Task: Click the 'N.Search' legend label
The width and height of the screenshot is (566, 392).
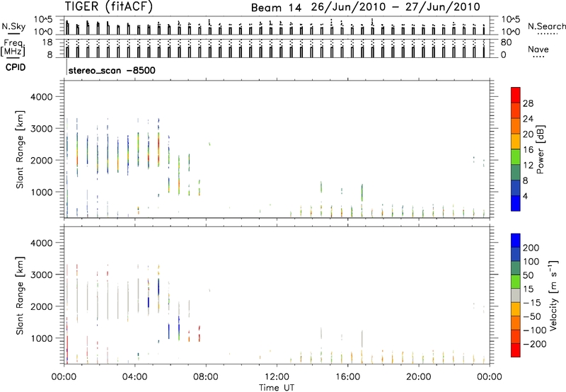Action: [546, 26]
